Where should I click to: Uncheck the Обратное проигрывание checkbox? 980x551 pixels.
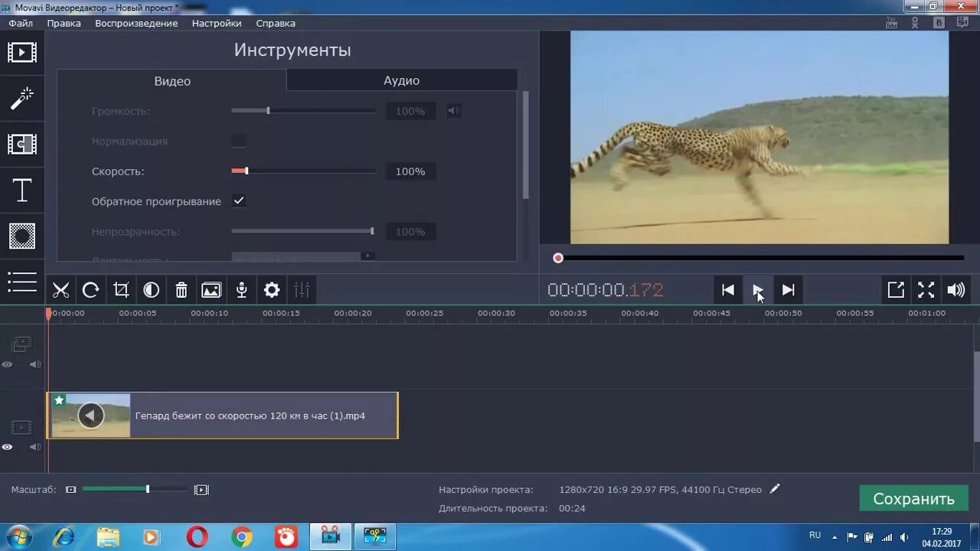239,201
